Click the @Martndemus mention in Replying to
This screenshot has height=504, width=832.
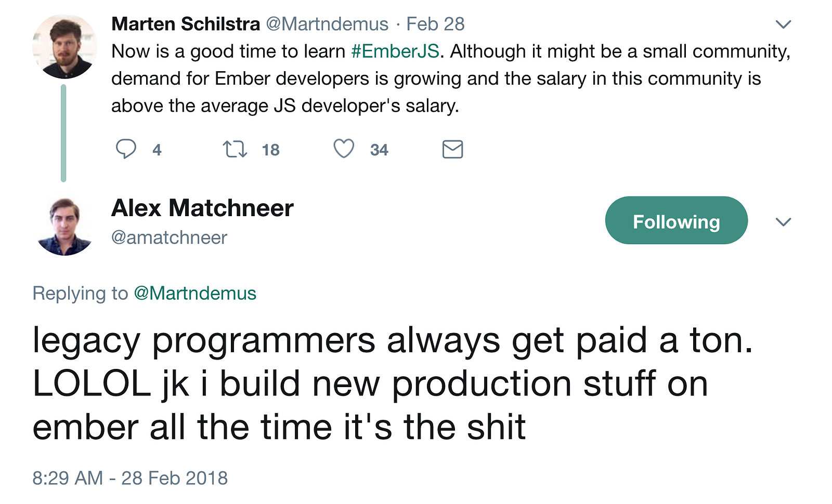click(x=195, y=294)
